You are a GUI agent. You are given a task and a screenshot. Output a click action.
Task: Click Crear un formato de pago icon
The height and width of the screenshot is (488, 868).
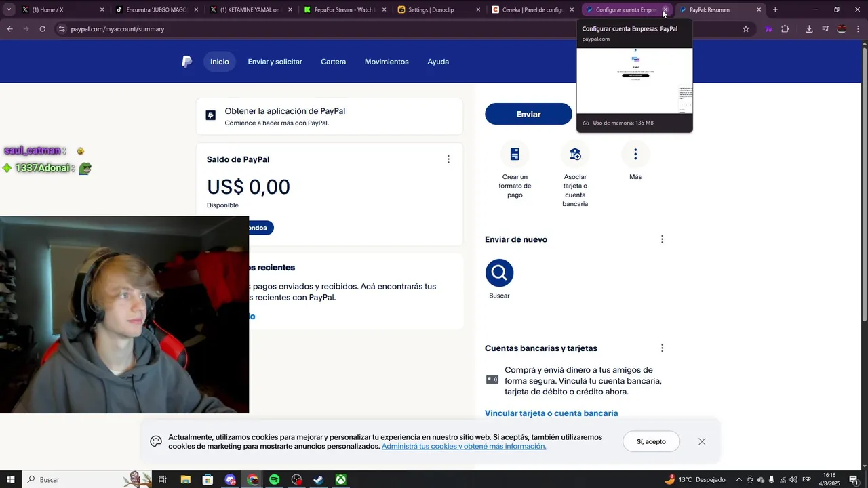[x=515, y=155]
